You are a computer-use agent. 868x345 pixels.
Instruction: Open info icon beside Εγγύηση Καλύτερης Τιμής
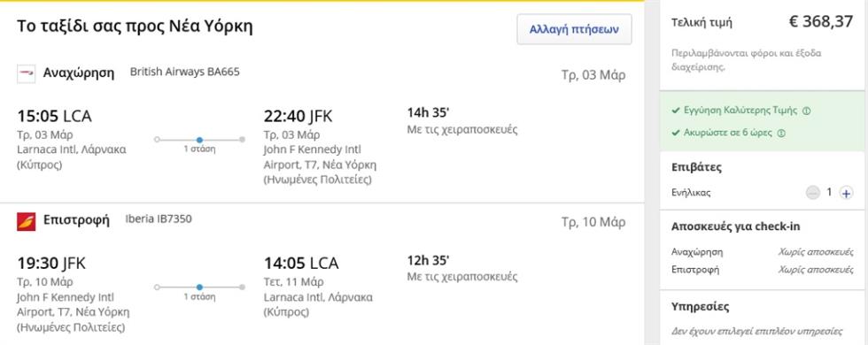(x=806, y=111)
